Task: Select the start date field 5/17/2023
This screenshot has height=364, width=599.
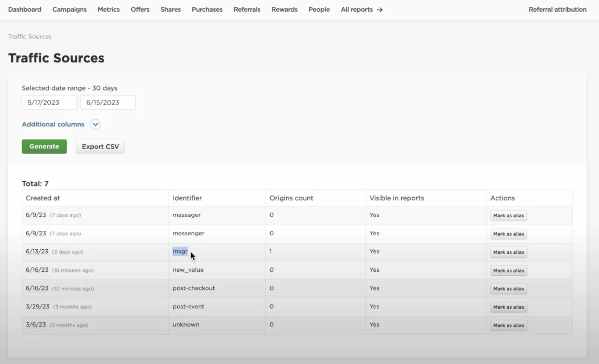Action: pos(49,102)
